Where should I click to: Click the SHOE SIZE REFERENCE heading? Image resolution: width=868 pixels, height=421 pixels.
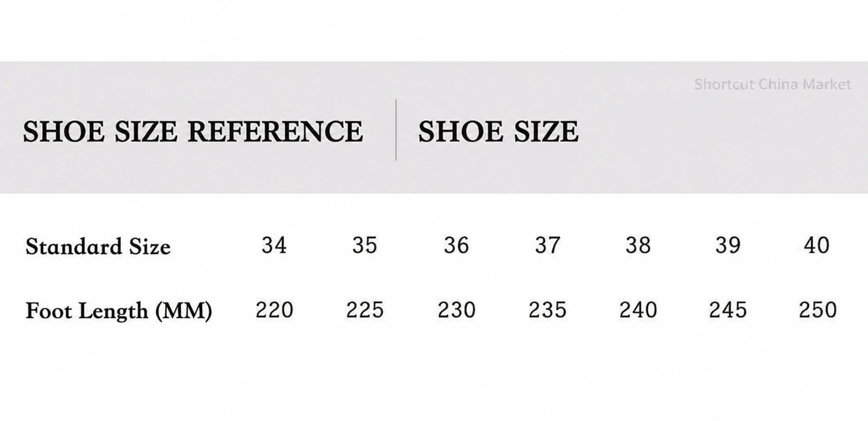(193, 132)
